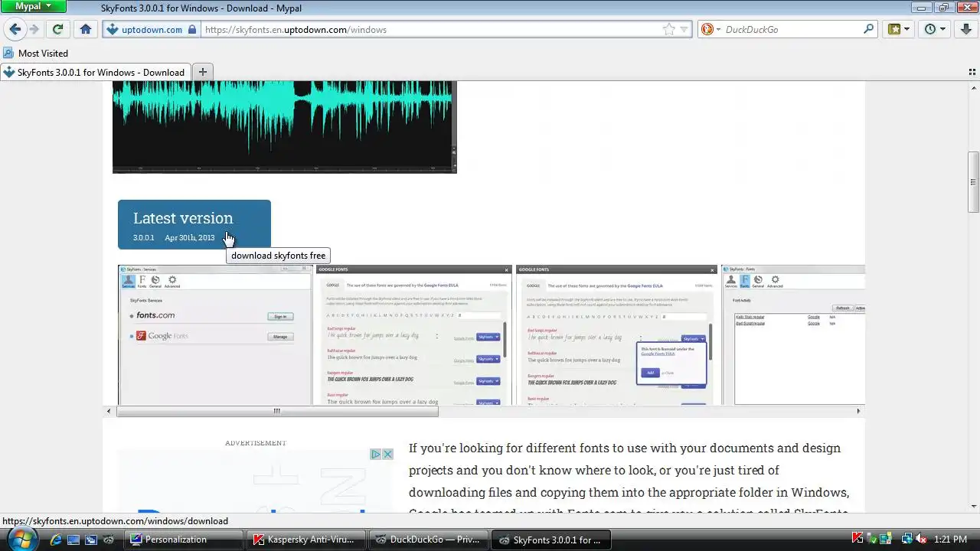Change the DuckDuckGo search engine
This screenshot has height=551, width=980.
point(710,29)
